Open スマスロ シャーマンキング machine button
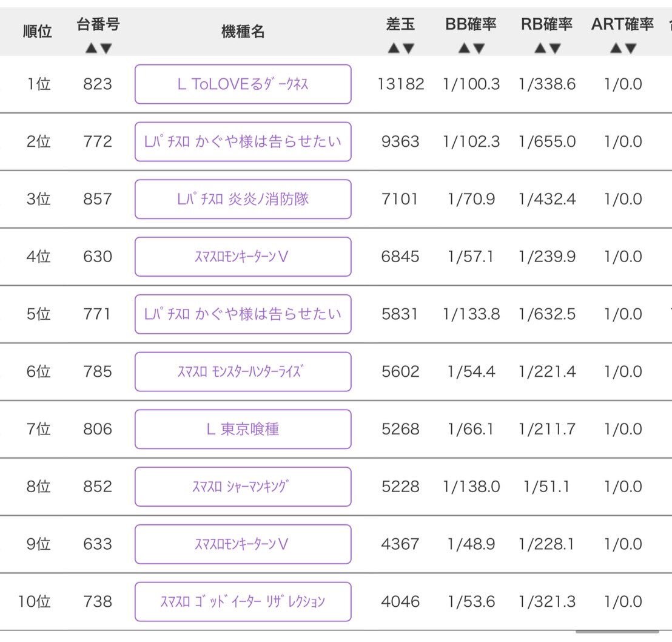This screenshot has height=642, width=672. (x=243, y=486)
